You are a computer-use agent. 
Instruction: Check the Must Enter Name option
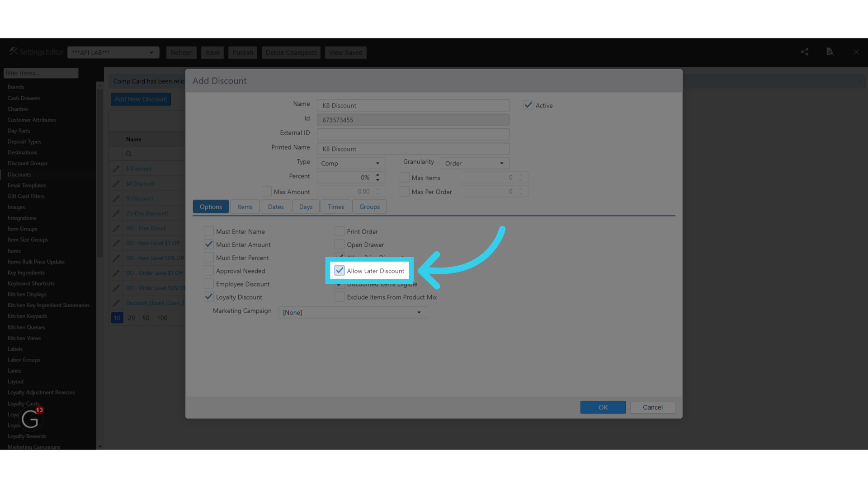click(x=209, y=231)
